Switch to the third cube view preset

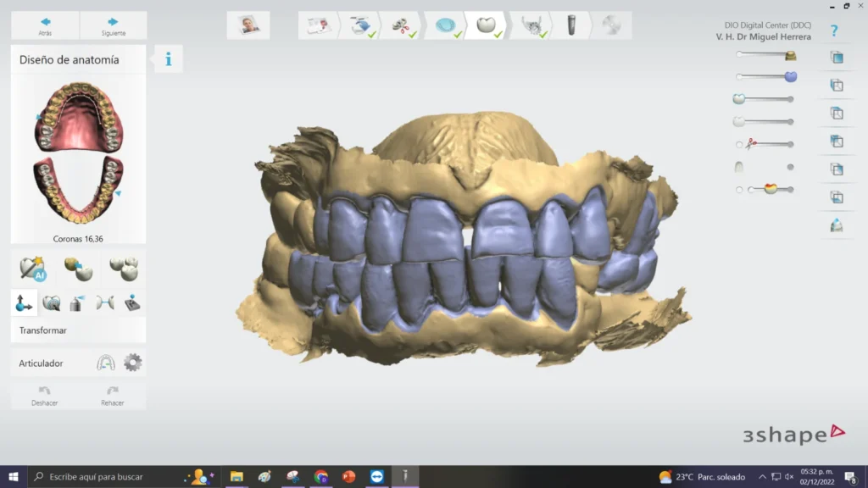click(x=837, y=114)
